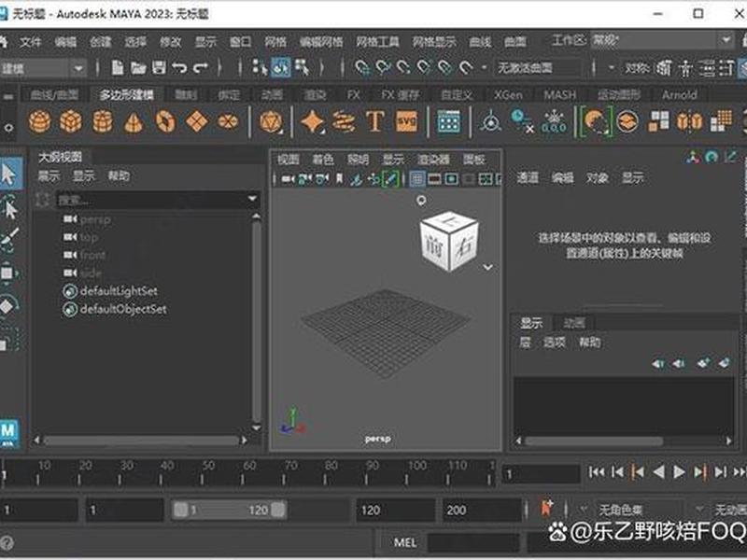Click the undo arrow icon

[179, 68]
